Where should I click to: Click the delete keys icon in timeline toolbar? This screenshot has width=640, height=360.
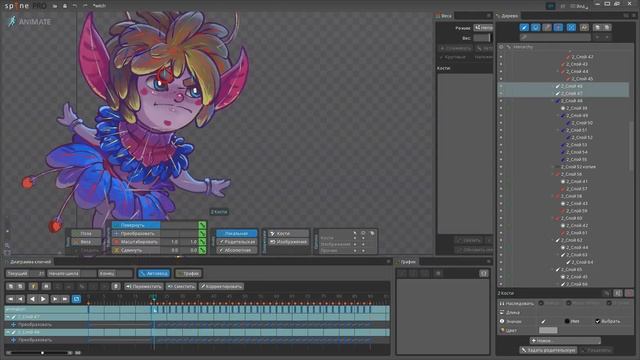pyautogui.click(x=116, y=286)
